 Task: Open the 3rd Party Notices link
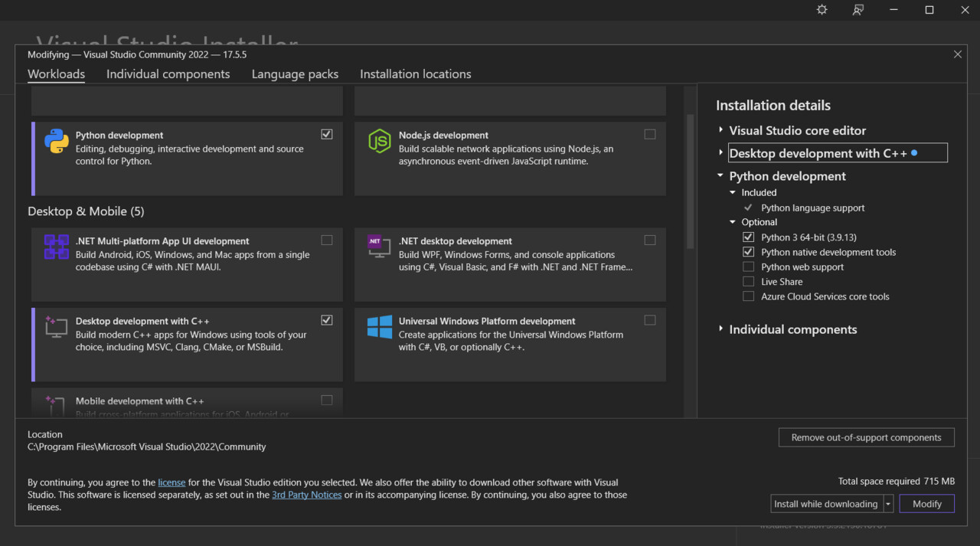pos(307,495)
